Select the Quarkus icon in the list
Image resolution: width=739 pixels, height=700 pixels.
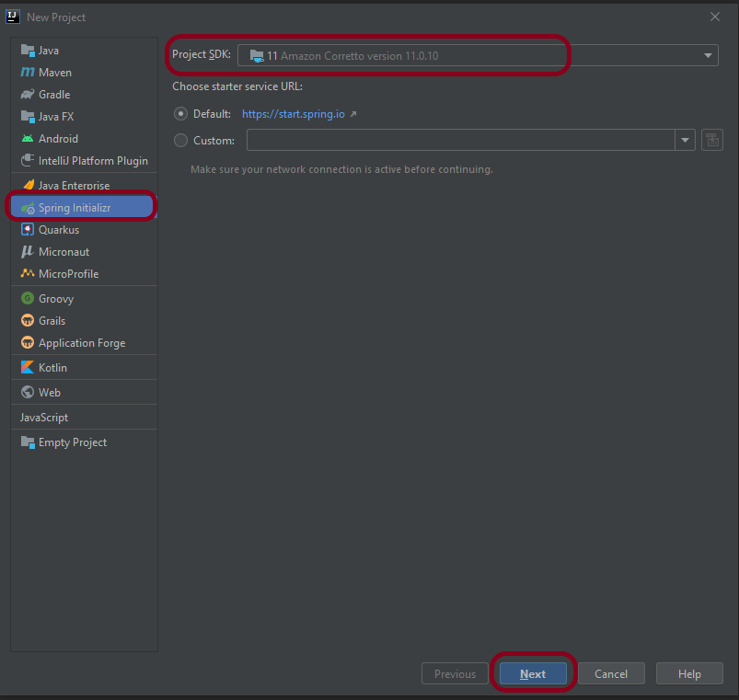[x=28, y=230]
